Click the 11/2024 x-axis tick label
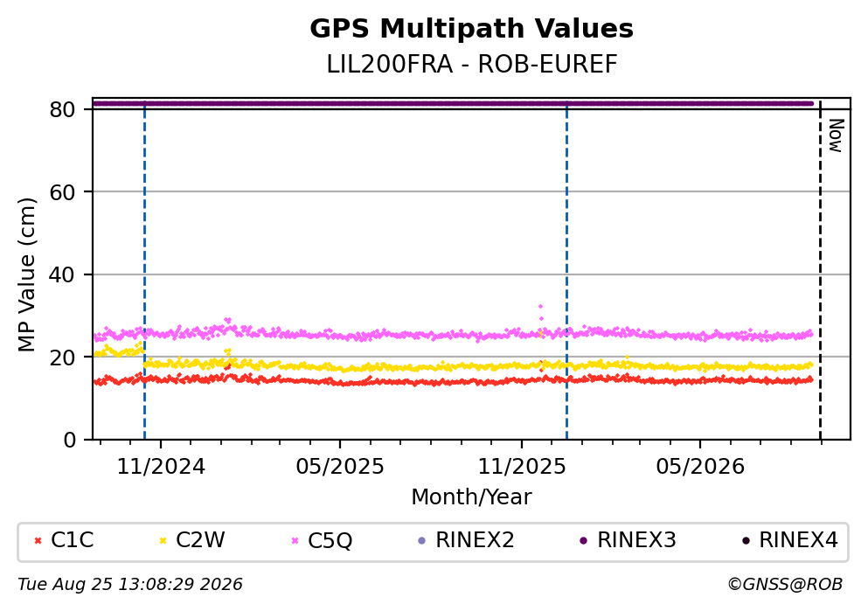 [161, 467]
